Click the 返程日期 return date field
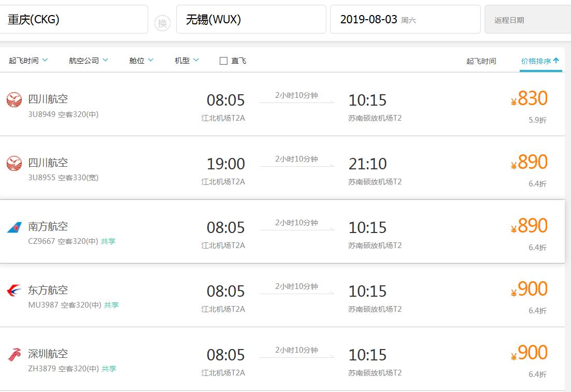 (x=527, y=20)
